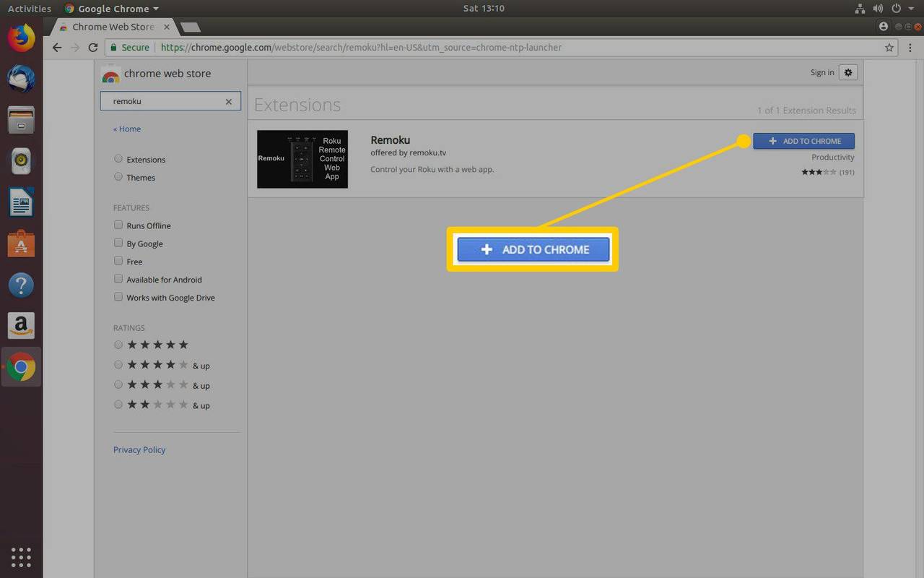924x578 pixels.
Task: Select the Themes radio filter
Action: pyautogui.click(x=118, y=177)
